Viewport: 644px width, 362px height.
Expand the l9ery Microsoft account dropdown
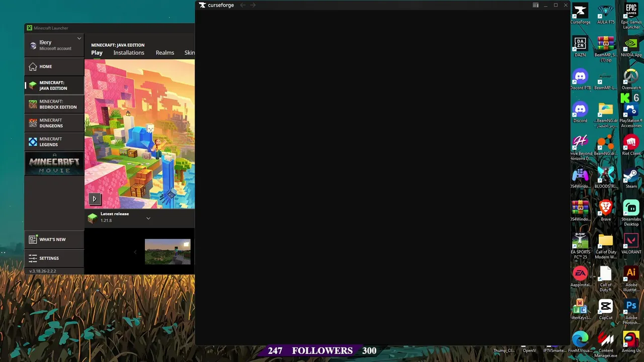pos(79,38)
